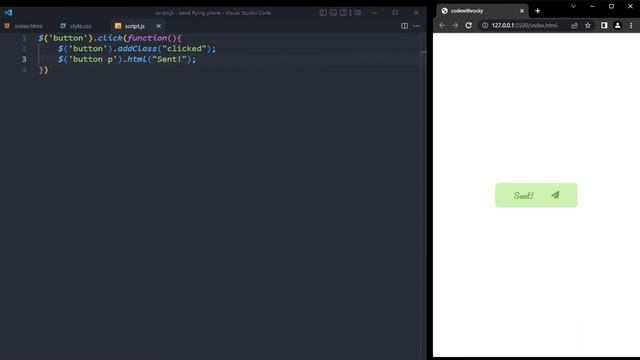Open the Chrome three-dot menu
This screenshot has height=360, width=640.
click(631, 25)
